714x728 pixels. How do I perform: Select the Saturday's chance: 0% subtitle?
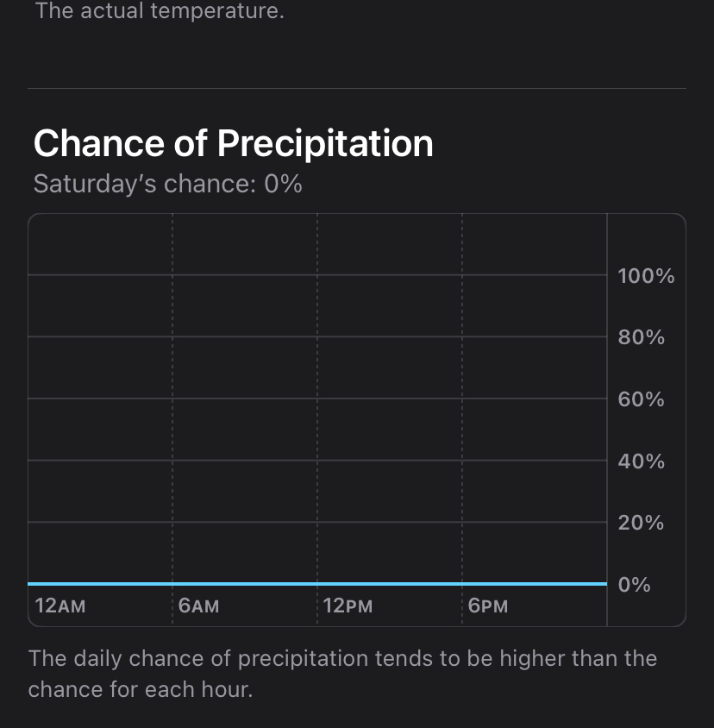point(167,184)
